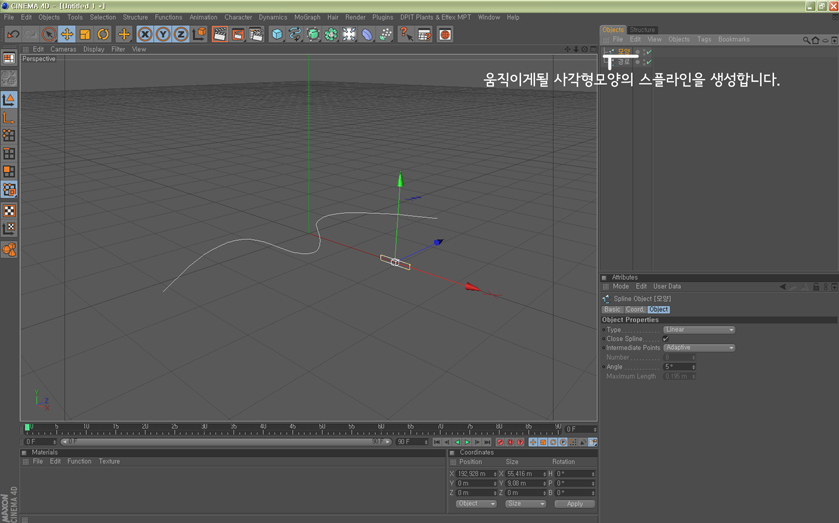Open the Object coordinate mode dropdown
This screenshot has width=839, height=523.
pyautogui.click(x=476, y=504)
